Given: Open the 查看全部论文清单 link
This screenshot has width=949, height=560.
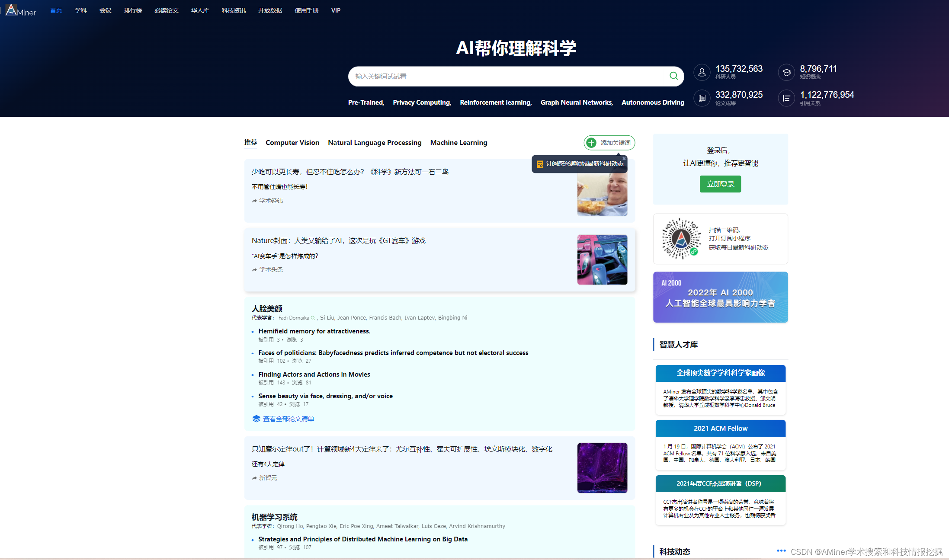Looking at the screenshot, I should pos(288,418).
